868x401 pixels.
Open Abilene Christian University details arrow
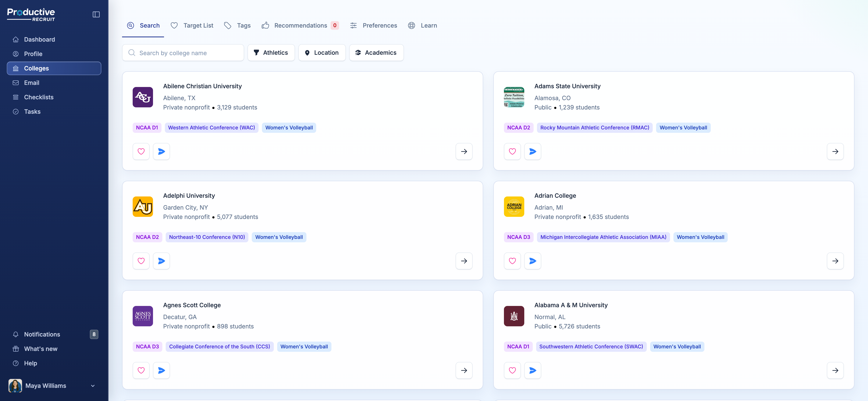[464, 151]
